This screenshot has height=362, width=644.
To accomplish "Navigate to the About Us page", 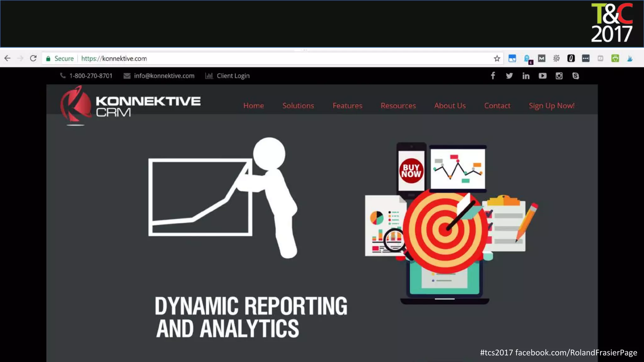I will [x=450, y=106].
